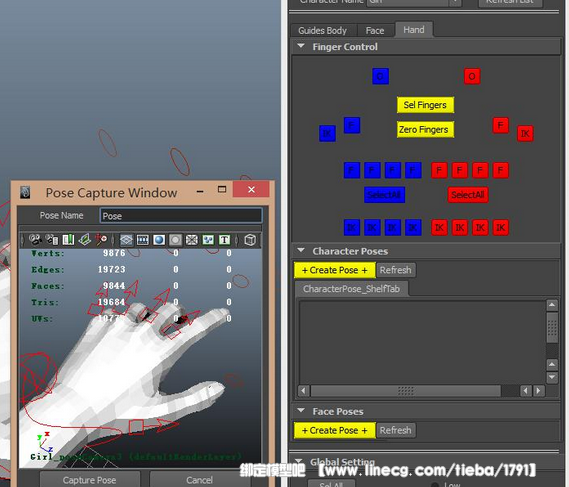Click Refresh under Character Poses

[396, 270]
